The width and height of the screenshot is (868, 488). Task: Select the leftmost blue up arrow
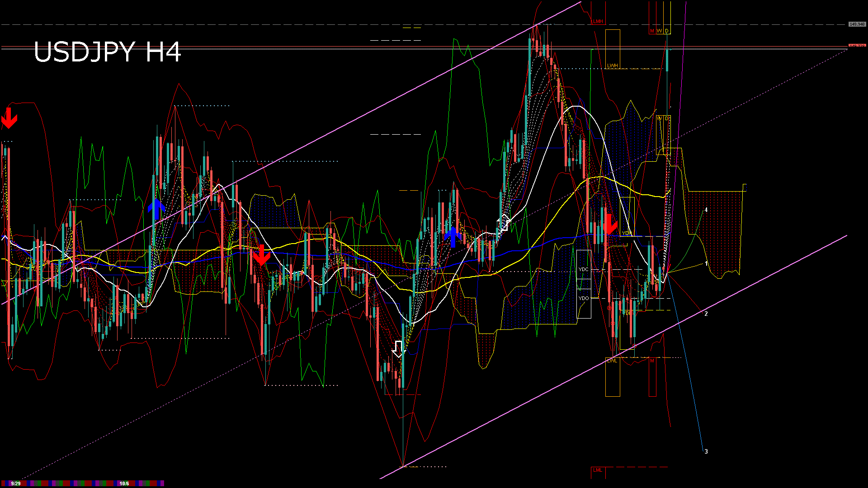[x=156, y=209]
